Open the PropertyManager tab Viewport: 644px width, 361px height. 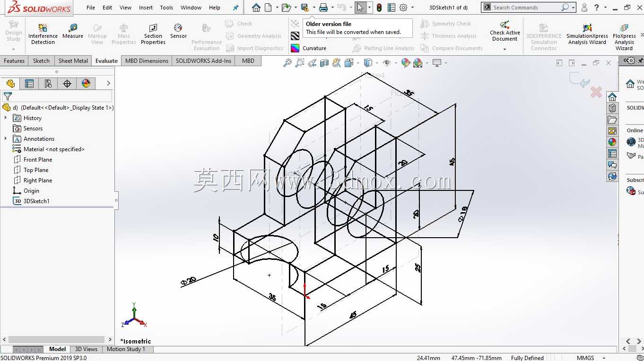coord(29,84)
